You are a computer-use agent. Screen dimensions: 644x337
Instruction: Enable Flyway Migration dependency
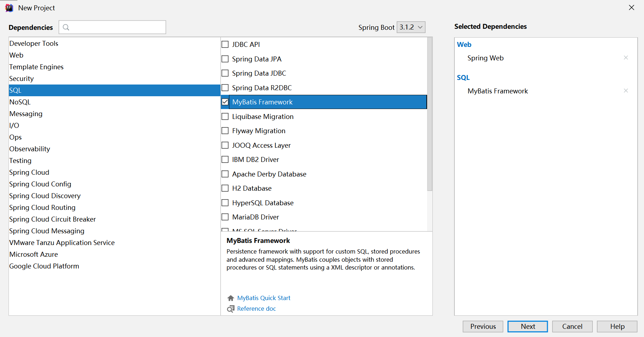tap(225, 131)
